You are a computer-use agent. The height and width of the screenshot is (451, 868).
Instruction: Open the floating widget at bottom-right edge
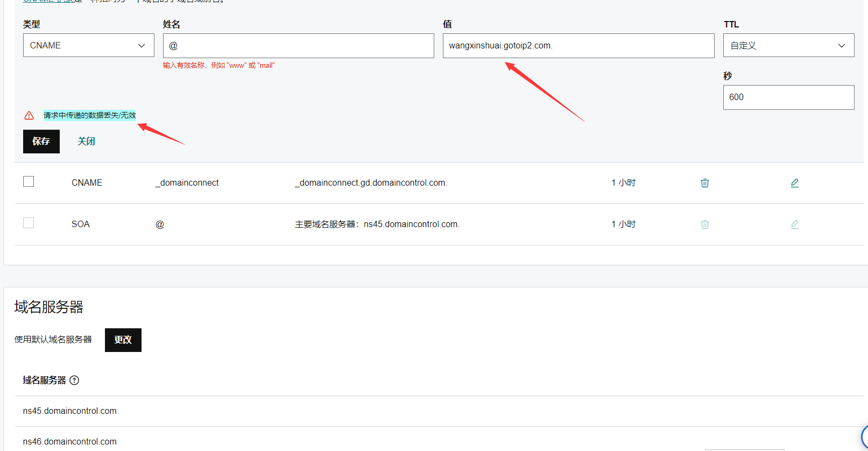(x=864, y=436)
